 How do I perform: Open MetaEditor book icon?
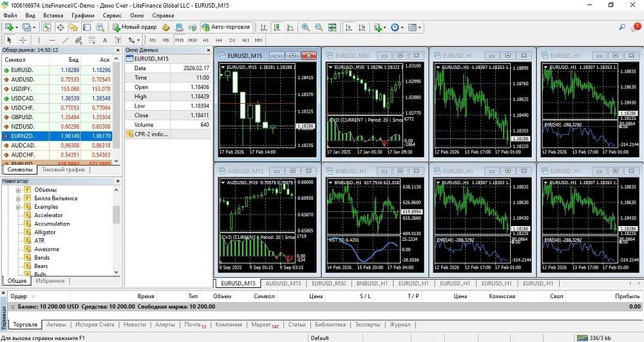point(166,27)
